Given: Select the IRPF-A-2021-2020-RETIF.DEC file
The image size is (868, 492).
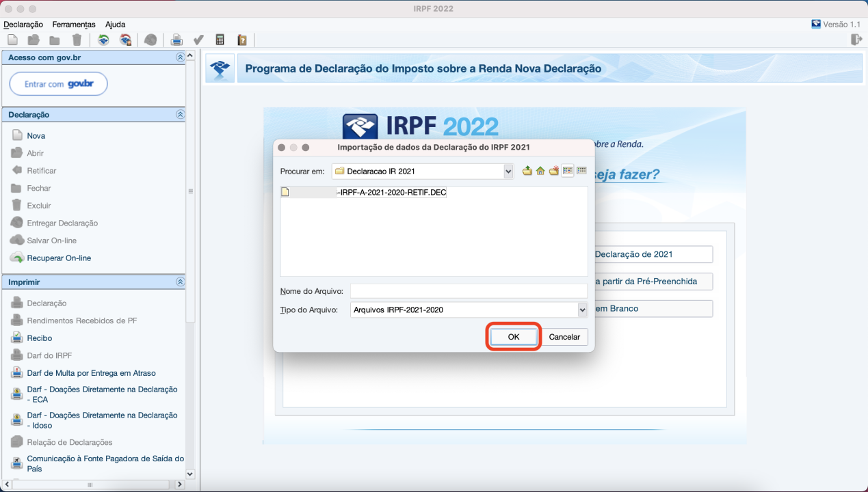Looking at the screenshot, I should 391,193.
